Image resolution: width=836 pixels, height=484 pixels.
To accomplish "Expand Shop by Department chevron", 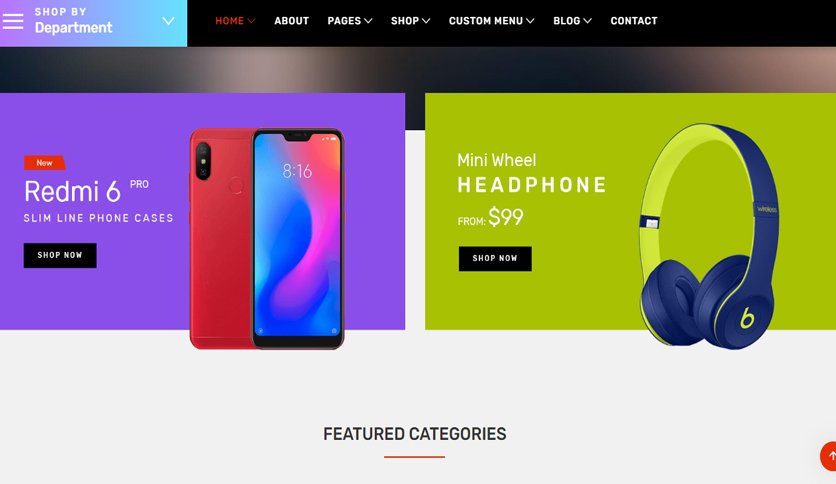I will [168, 21].
